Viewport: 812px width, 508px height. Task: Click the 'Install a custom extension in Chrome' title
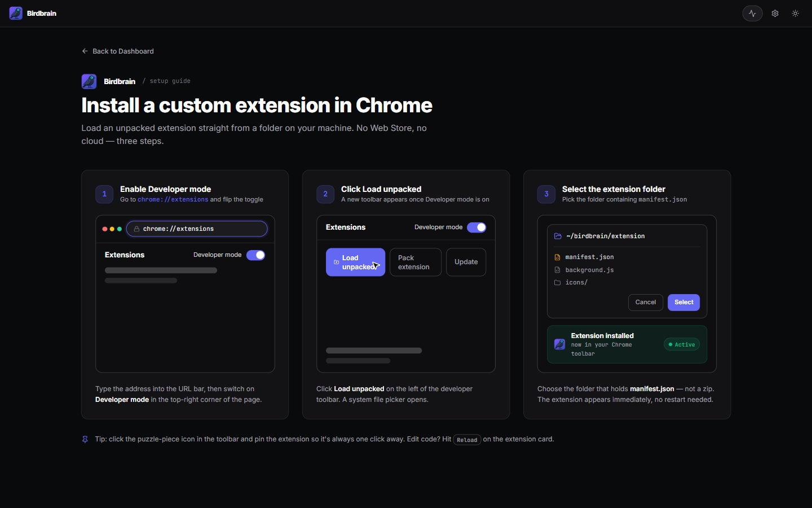pos(257,106)
